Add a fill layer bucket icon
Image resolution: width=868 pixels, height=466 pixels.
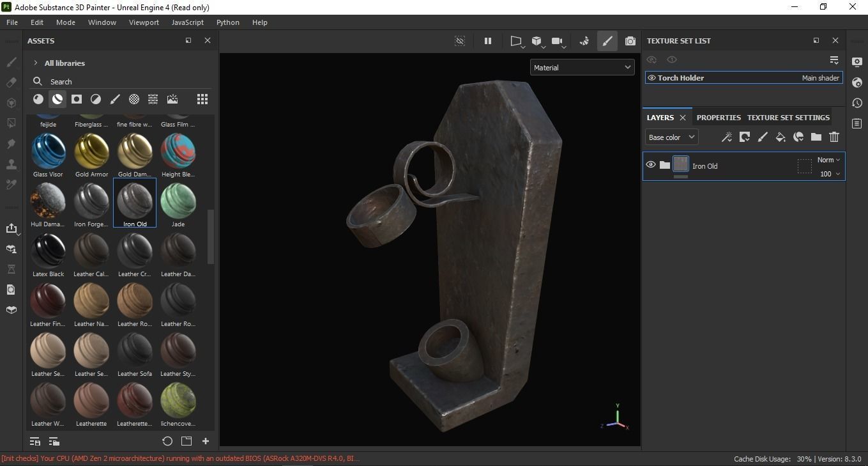(x=780, y=137)
